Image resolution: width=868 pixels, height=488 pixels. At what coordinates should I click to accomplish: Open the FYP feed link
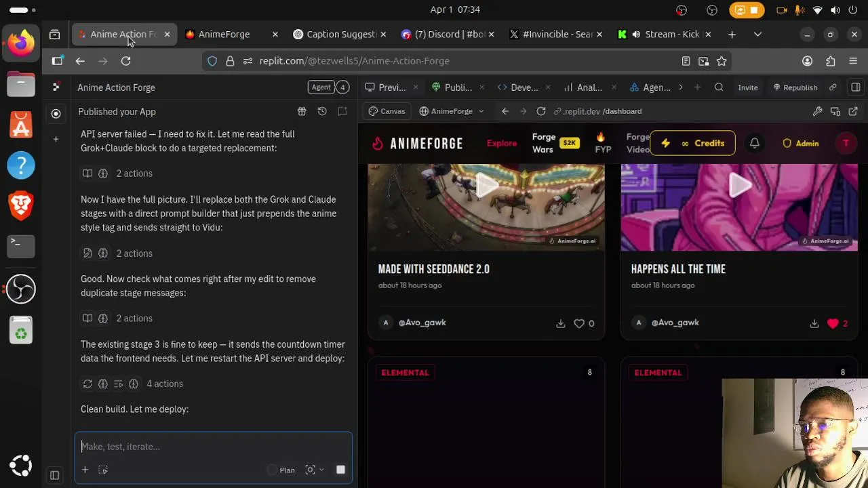(603, 143)
